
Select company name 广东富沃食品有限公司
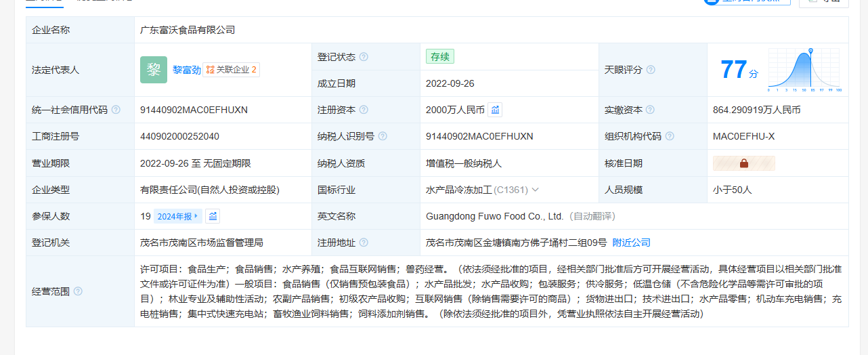[188, 30]
